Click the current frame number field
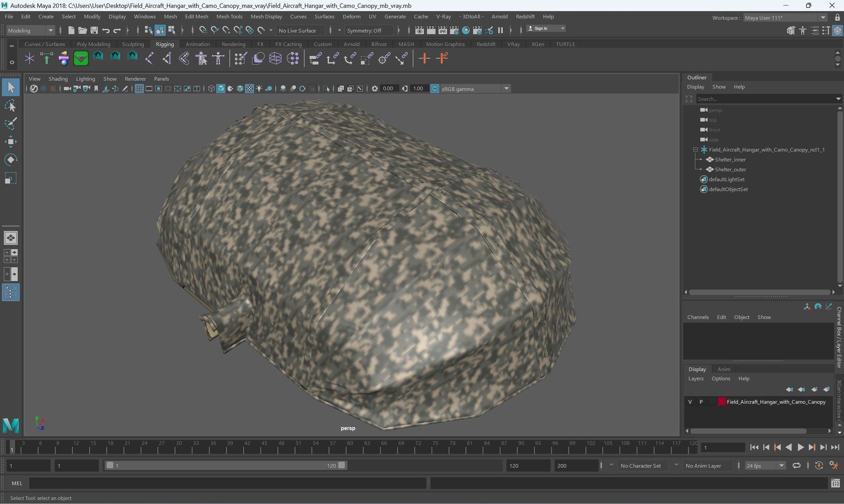844x504 pixels. coord(723,448)
